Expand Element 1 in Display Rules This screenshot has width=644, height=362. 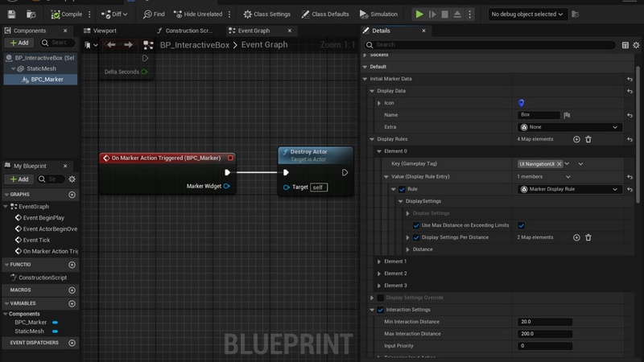pos(379,261)
